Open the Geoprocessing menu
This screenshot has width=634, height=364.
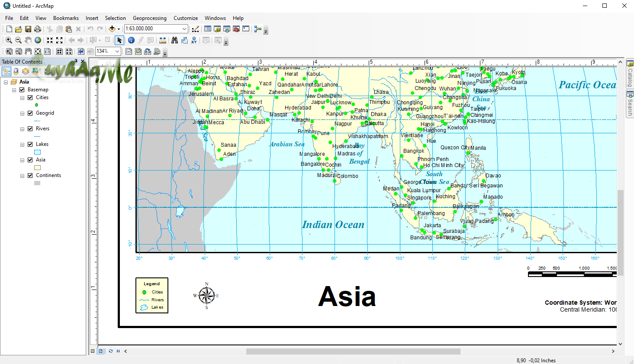pyautogui.click(x=150, y=18)
